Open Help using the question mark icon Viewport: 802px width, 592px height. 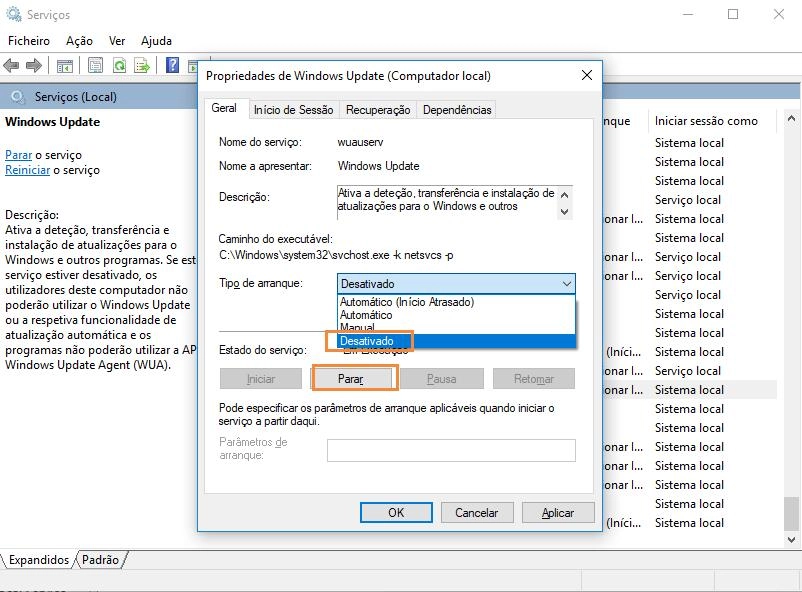[173, 64]
